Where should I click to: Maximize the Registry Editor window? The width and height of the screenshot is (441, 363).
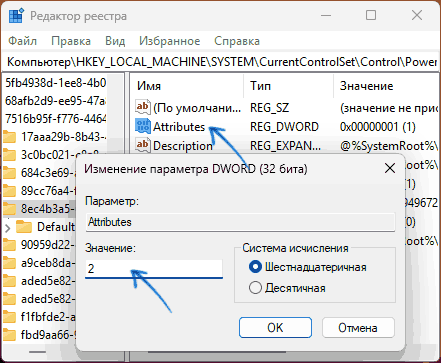371,15
